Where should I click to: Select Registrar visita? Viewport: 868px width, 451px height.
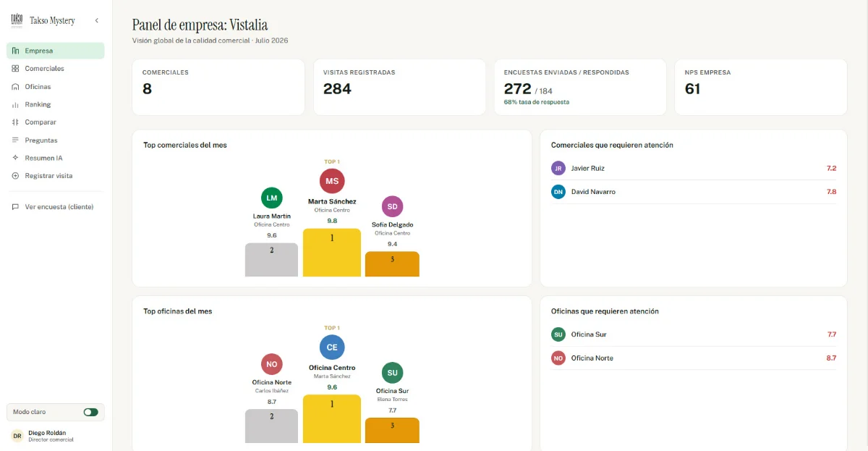point(56,176)
